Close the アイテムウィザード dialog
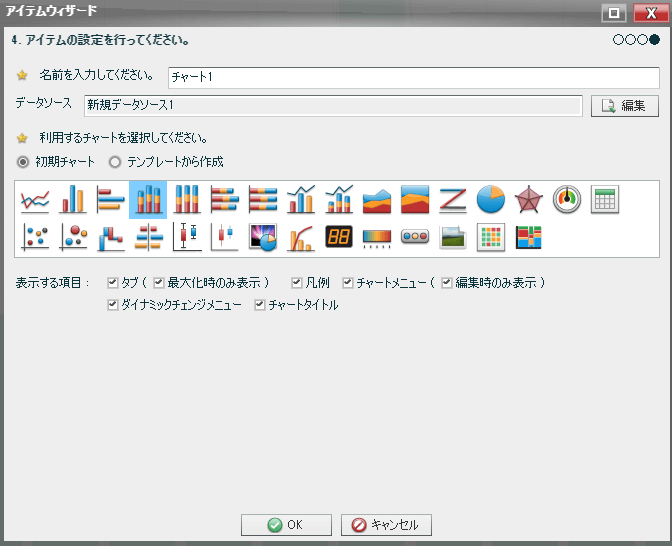The image size is (672, 546). [651, 13]
